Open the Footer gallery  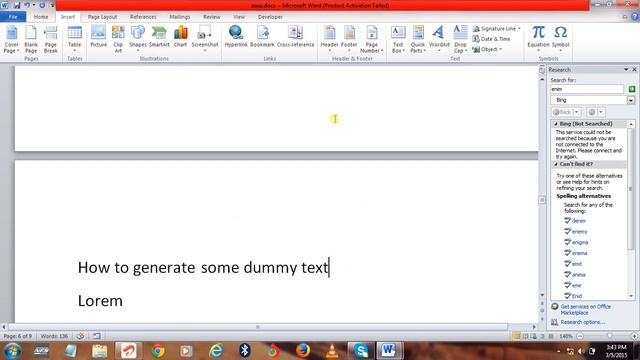click(349, 38)
